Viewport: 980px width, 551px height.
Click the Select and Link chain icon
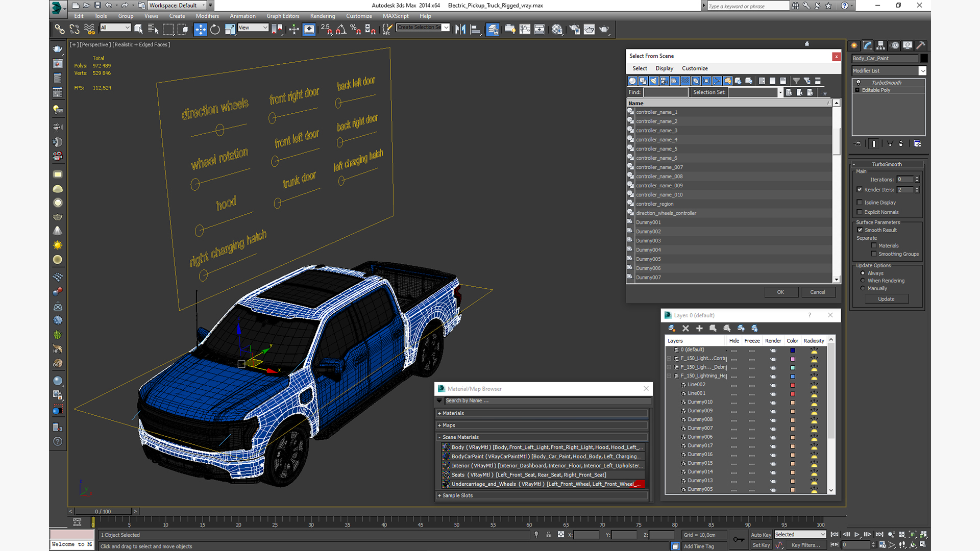(x=60, y=29)
